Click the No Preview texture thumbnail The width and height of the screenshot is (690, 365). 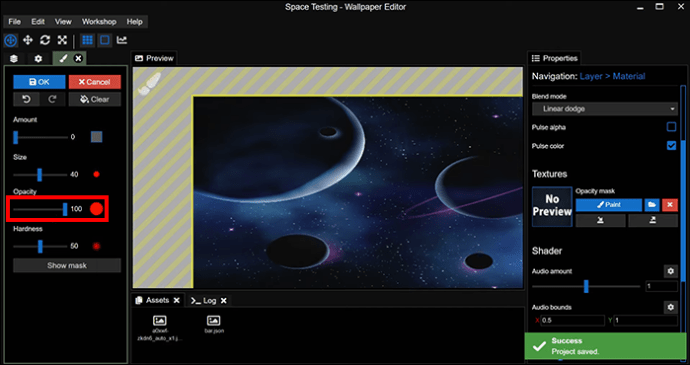coord(552,206)
